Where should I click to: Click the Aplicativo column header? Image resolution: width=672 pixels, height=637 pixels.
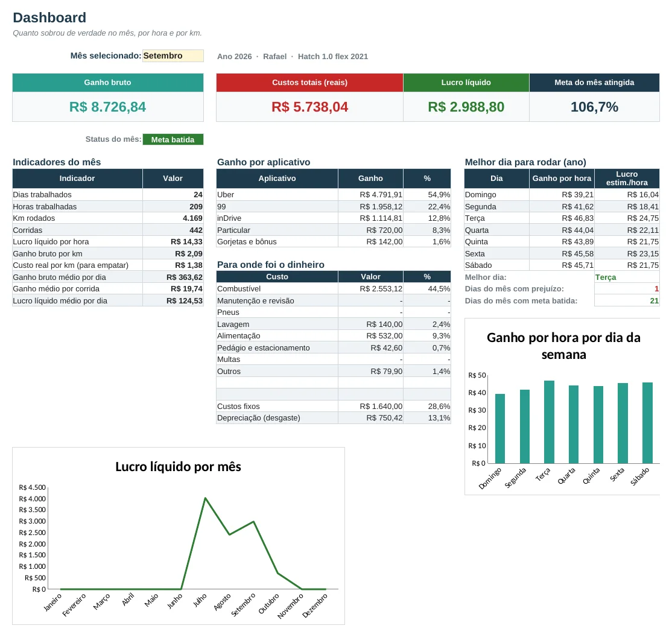[x=277, y=179]
